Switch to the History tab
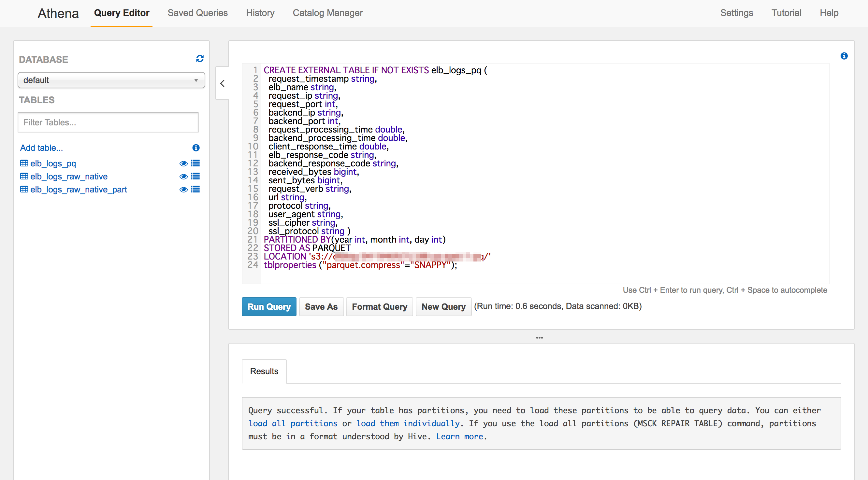Viewport: 868px width, 480px height. [x=260, y=13]
